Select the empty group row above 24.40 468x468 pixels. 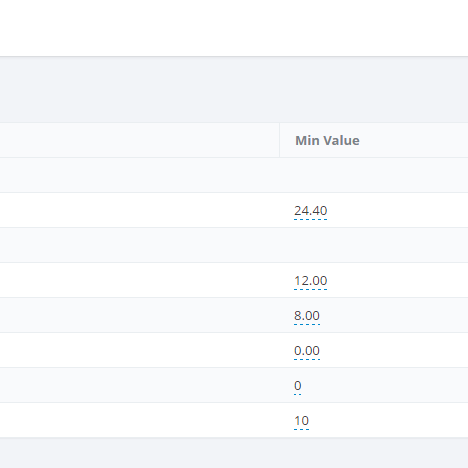coord(234,175)
